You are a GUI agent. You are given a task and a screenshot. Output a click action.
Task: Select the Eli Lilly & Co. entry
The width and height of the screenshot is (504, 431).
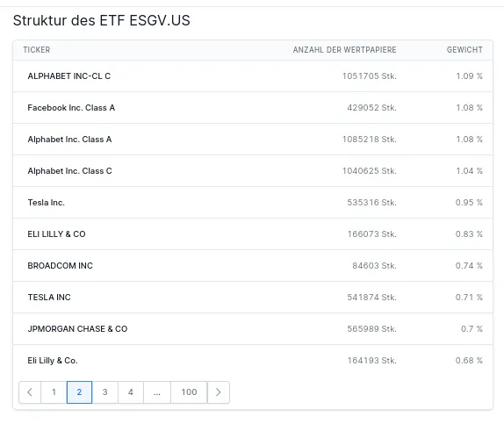point(53,361)
